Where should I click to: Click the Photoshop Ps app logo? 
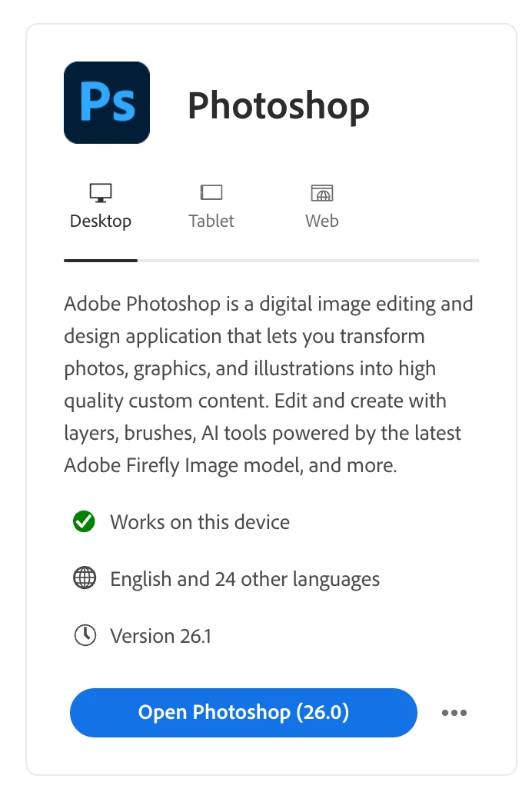click(x=107, y=102)
